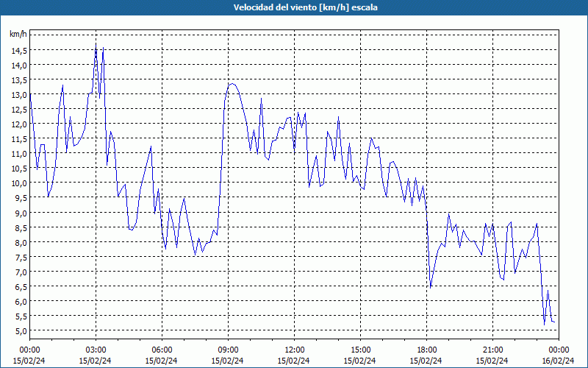Click the chart title 'Velocidad del viento [km/h] escala'
This screenshot has width=588, height=368.
pos(305,7)
